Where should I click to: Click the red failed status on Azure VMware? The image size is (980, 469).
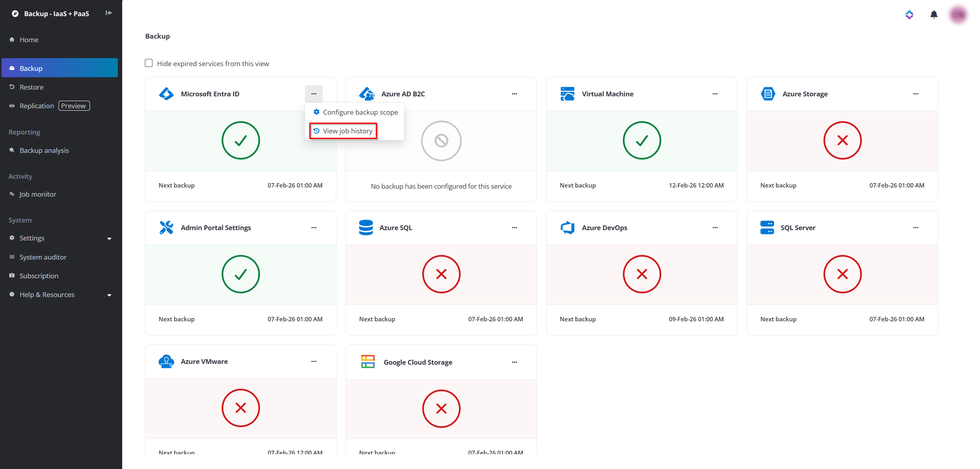(241, 408)
